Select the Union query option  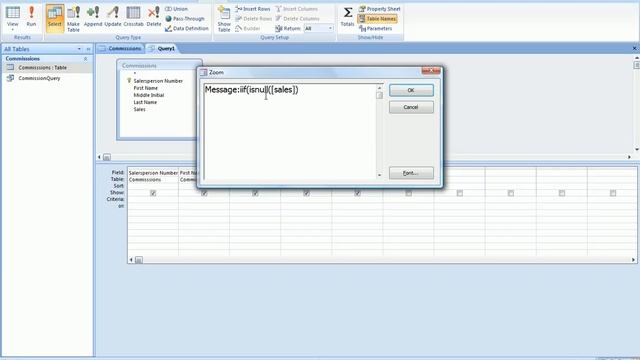(176, 9)
